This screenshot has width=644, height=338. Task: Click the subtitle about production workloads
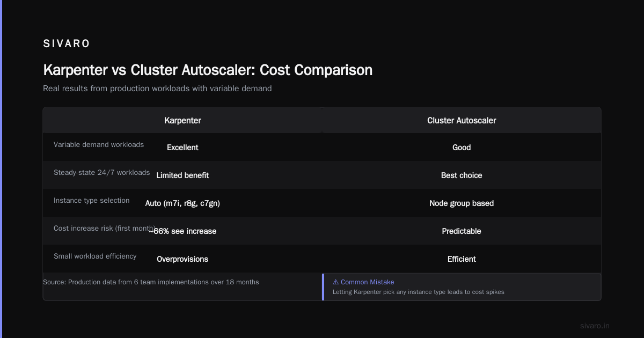157,89
